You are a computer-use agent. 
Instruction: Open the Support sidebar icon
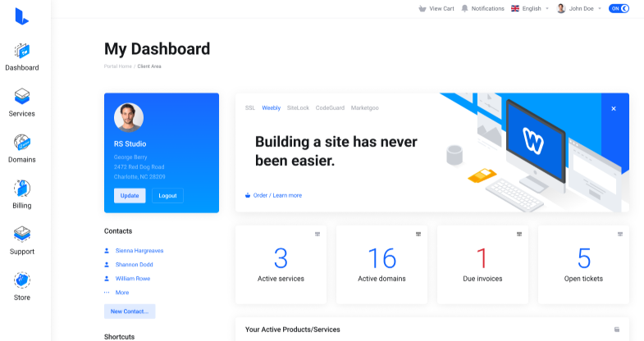[x=22, y=234]
